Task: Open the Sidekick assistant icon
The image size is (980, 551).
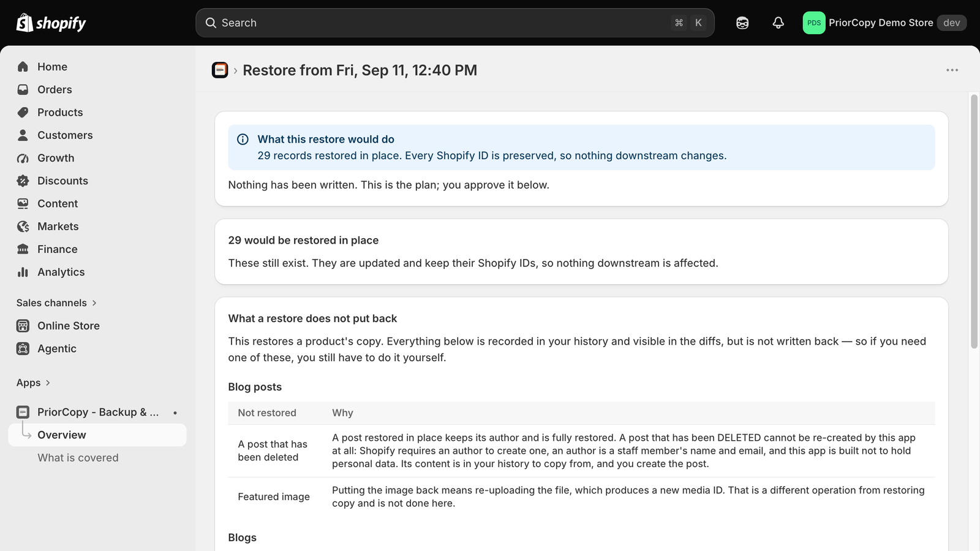Action: point(742,23)
